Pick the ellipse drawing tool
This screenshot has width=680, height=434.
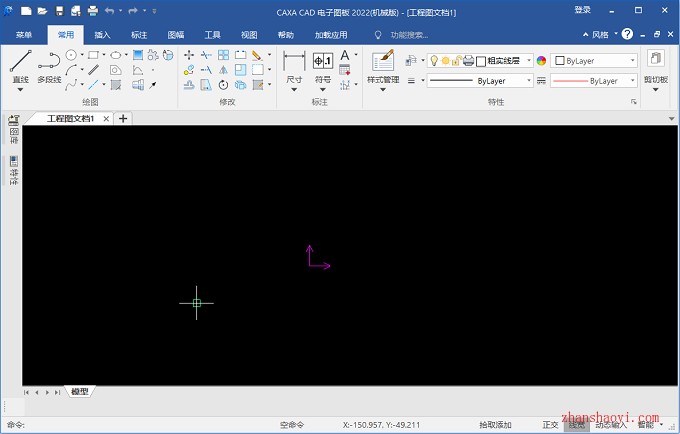pos(115,55)
